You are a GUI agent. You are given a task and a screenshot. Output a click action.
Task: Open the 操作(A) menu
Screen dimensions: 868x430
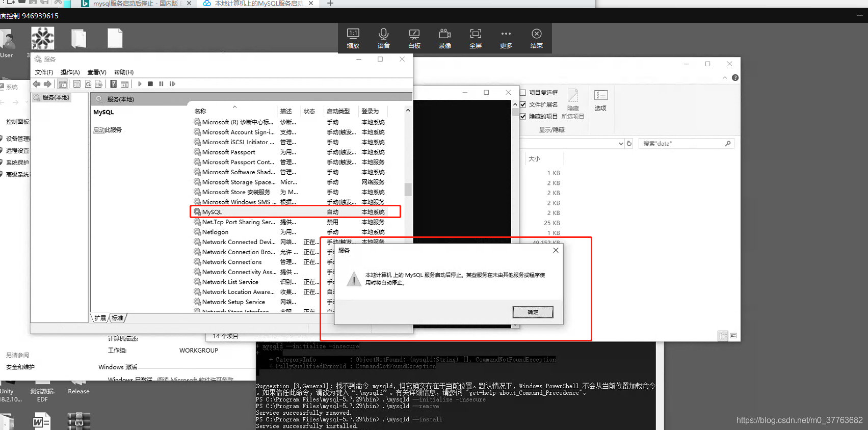(x=70, y=72)
